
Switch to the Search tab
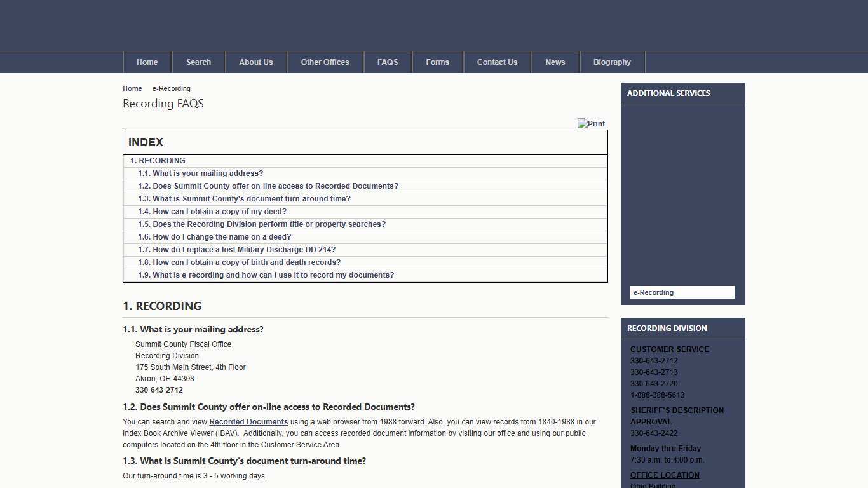pos(198,62)
